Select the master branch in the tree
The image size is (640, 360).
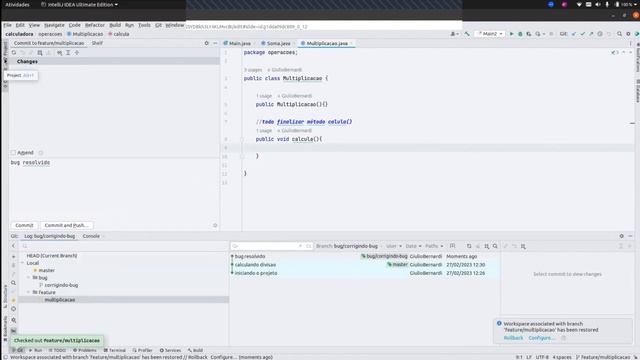(x=47, y=271)
